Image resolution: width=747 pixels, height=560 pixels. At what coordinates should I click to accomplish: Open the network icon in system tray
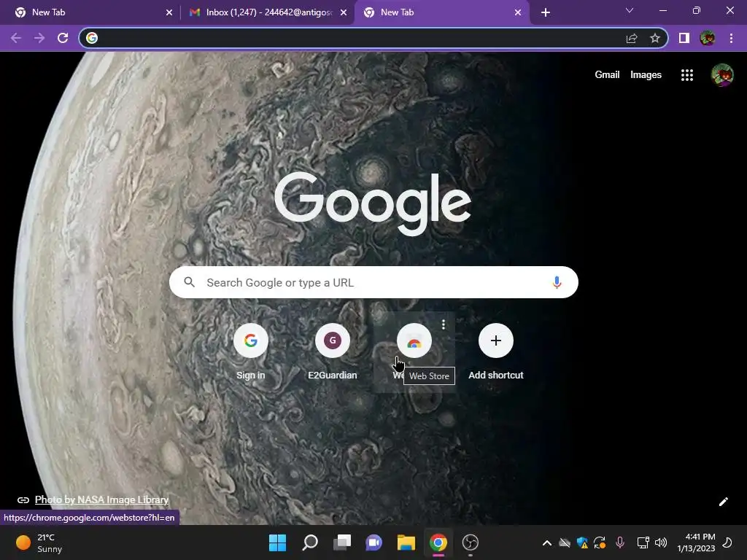[643, 542]
